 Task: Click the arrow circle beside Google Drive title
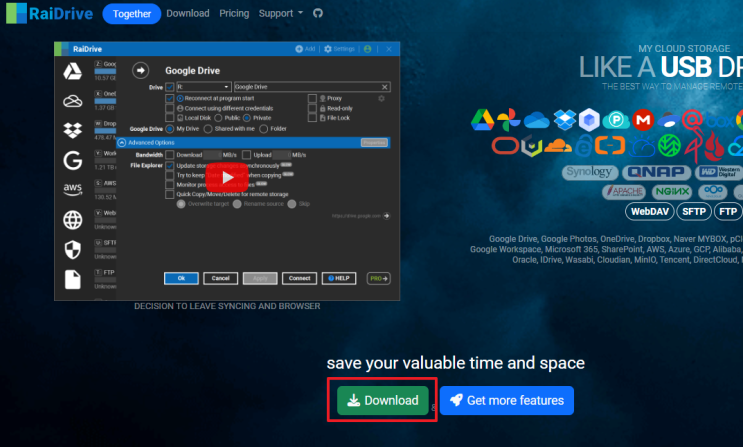pyautogui.click(x=140, y=71)
